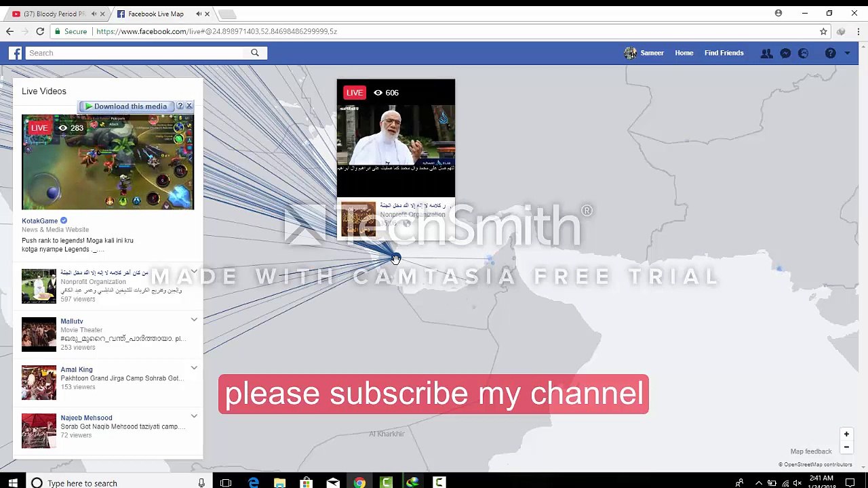Open the KotakGame page link
Image resolution: width=868 pixels, height=488 pixels.
[x=39, y=221]
